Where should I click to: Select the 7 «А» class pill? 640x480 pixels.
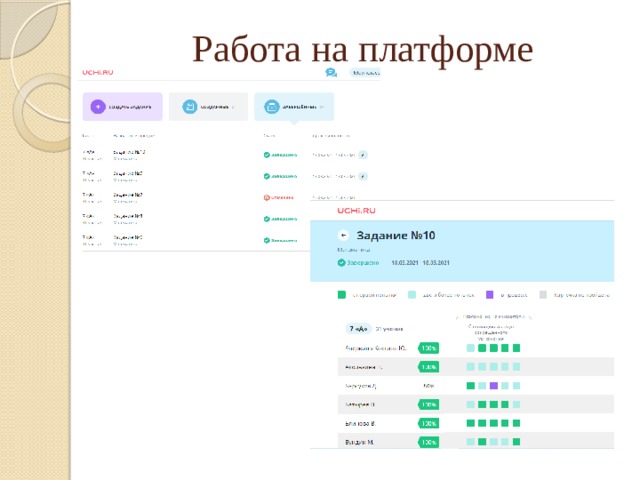[x=358, y=329]
